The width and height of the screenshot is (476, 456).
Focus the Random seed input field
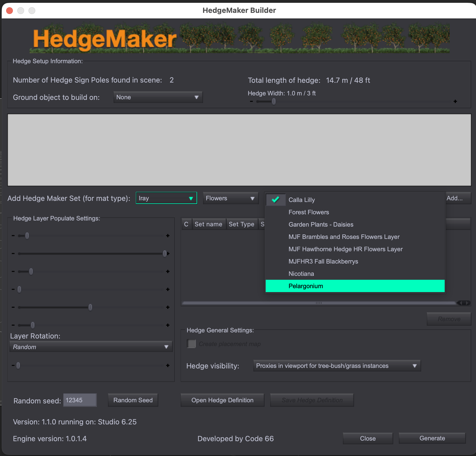pyautogui.click(x=80, y=400)
